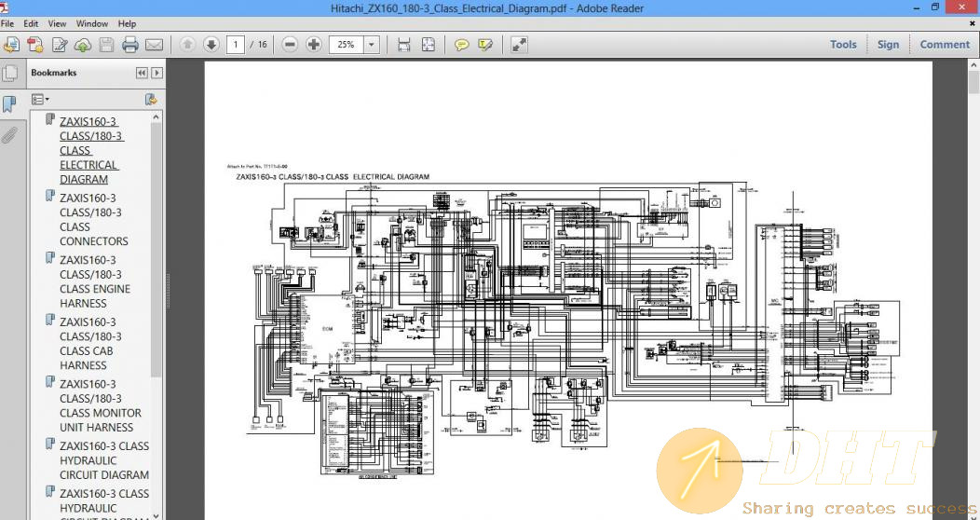The image size is (980, 520).
Task: Click the Bookmarks panel icon in the sidebar
Action: pos(9,103)
